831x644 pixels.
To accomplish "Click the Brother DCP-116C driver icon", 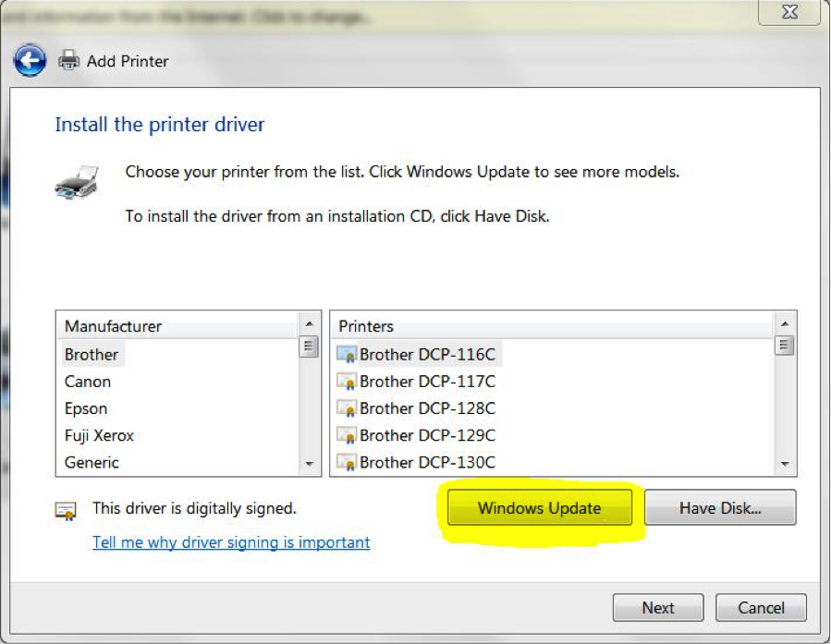I will pos(347,354).
